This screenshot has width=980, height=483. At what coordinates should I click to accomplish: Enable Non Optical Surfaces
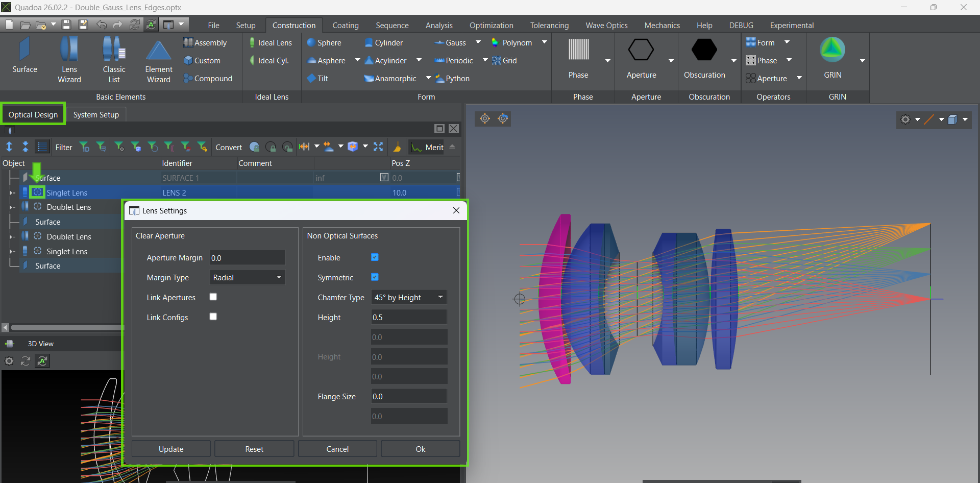[x=375, y=257]
